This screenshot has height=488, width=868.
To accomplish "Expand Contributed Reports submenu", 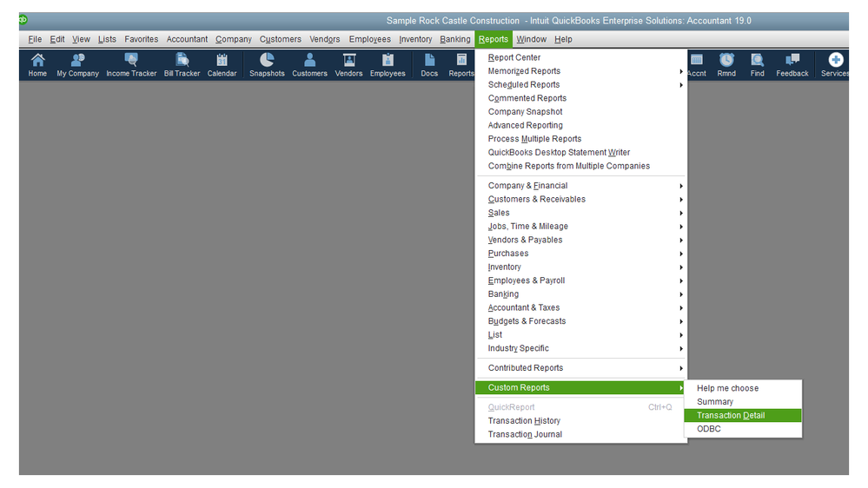I will click(x=581, y=368).
